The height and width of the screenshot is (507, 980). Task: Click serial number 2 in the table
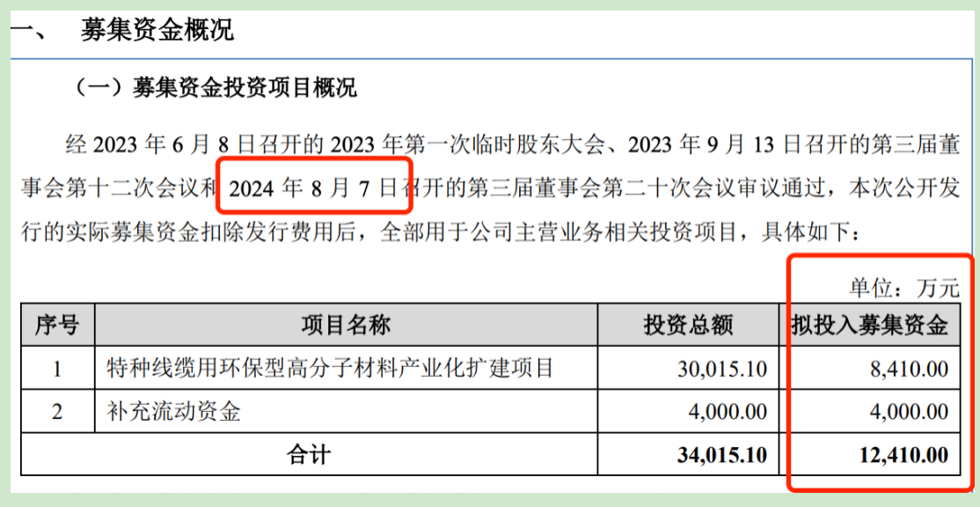[57, 411]
